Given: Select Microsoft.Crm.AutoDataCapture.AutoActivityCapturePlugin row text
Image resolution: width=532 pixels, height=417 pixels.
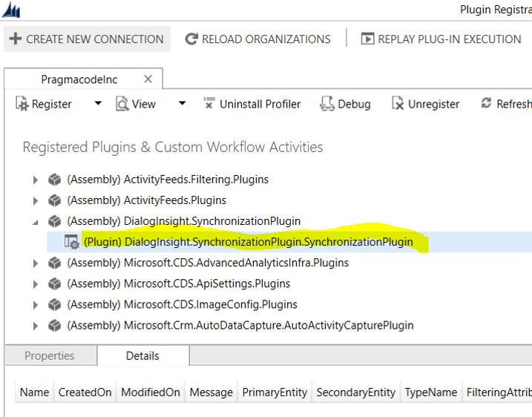Looking at the screenshot, I should coord(240,326).
